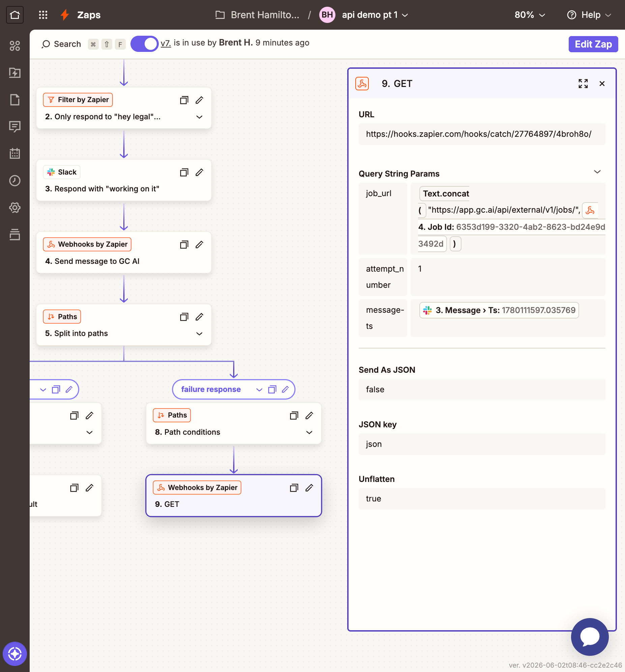625x672 pixels.
Task: Click the 3. Message Ts pill
Action: (x=499, y=310)
